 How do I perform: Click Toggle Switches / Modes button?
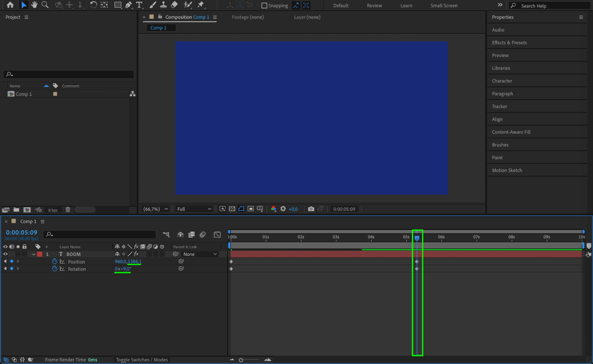click(142, 360)
